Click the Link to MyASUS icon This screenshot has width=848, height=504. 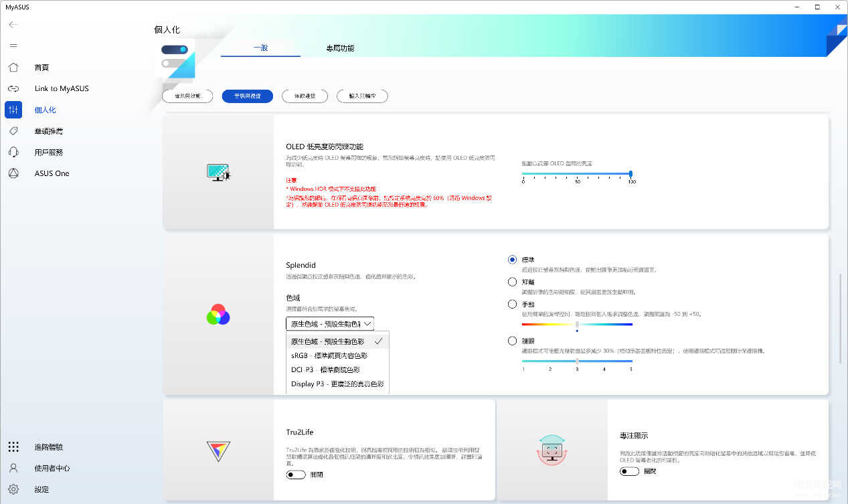point(13,88)
